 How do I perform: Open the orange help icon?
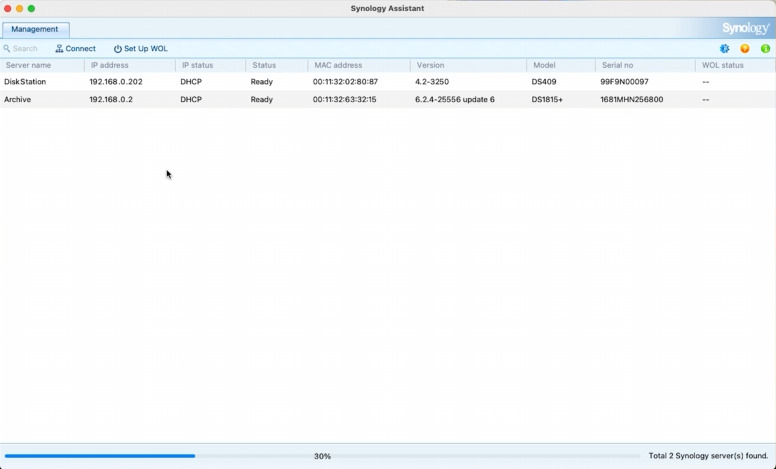(x=745, y=48)
